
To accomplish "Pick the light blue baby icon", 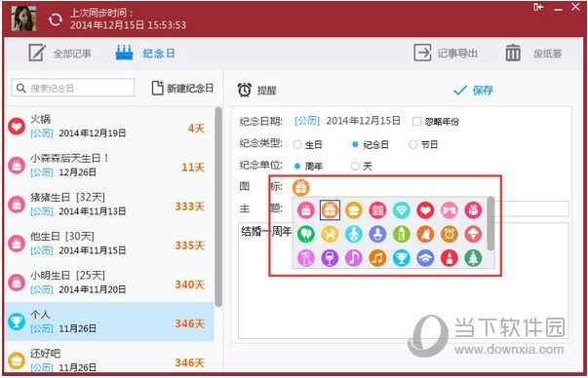I will tap(354, 234).
